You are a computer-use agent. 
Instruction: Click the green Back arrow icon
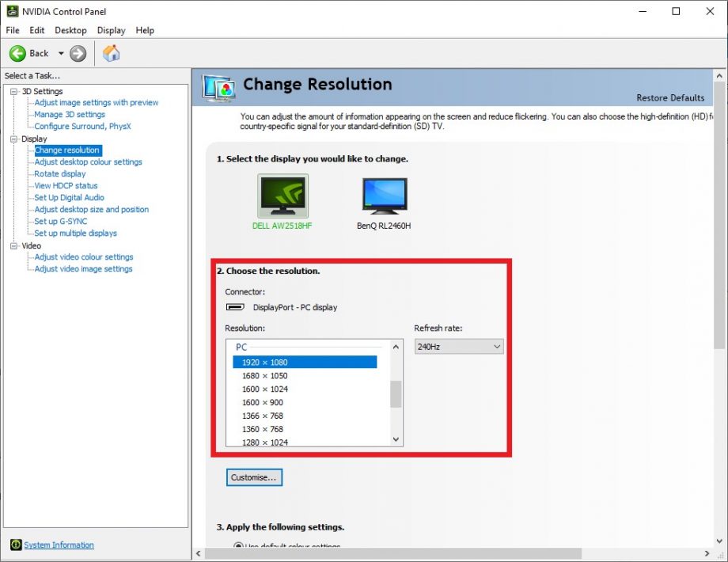point(17,53)
